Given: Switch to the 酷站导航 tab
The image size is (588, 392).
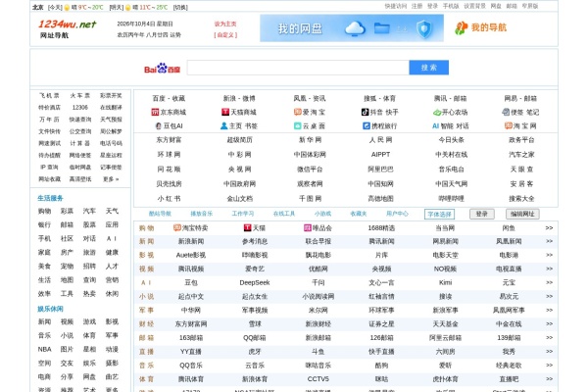Looking at the screenshot, I should point(160,214).
